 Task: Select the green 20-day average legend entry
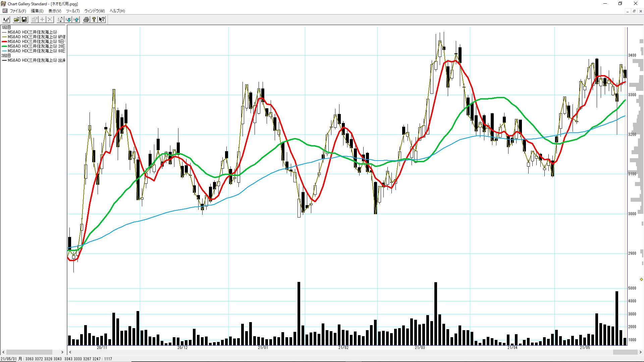34,46
